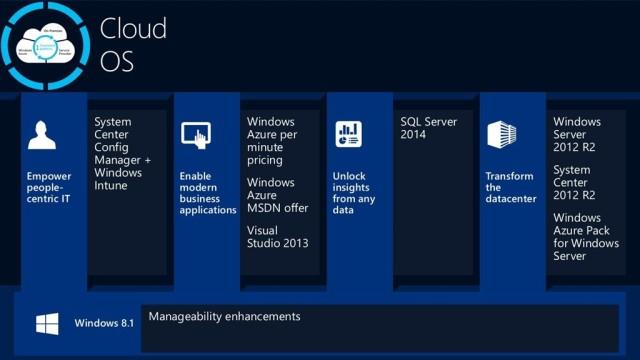Click Enable modern business applications label
This screenshot has width=640, height=360.
[208, 193]
